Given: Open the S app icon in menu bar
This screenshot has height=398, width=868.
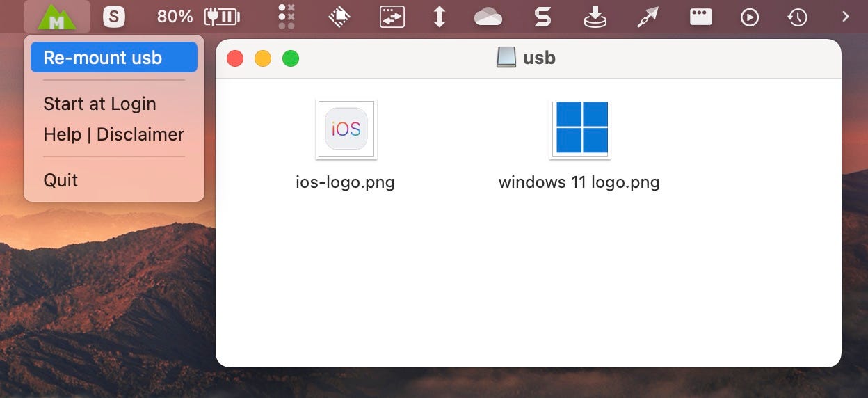Looking at the screenshot, I should [x=114, y=17].
